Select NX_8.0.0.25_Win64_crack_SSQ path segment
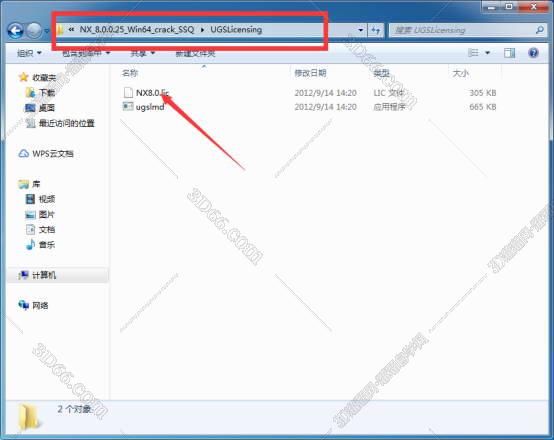 pos(137,30)
